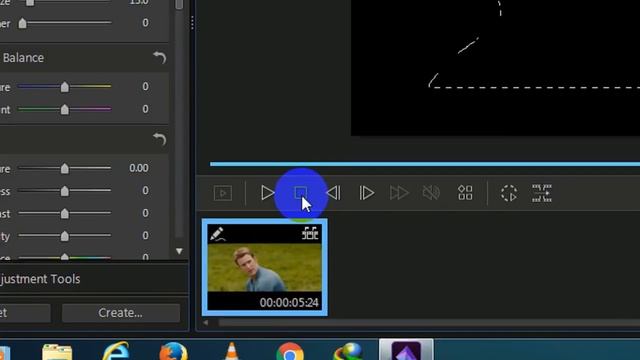Open File Explorer from the taskbar
This screenshot has height=360, width=640.
[x=57, y=352]
